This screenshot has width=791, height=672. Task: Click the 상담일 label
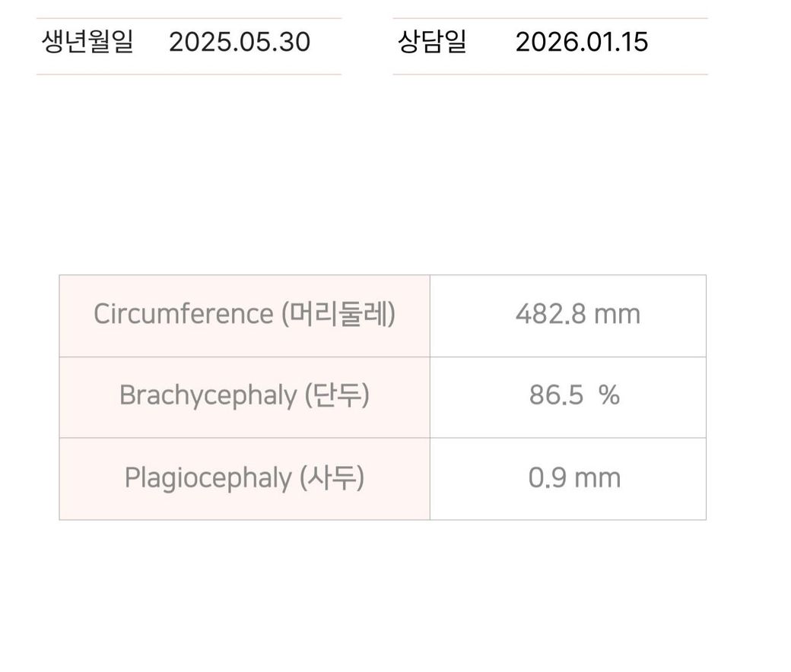(432, 41)
